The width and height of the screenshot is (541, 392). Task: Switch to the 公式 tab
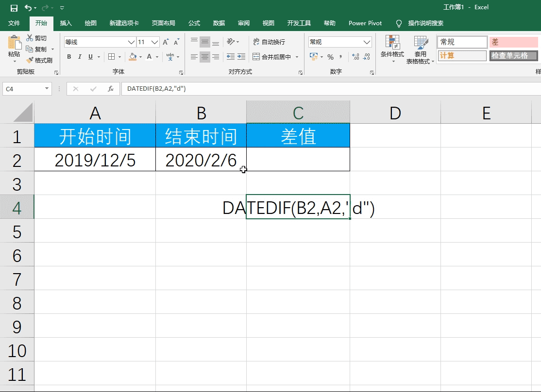pos(194,23)
